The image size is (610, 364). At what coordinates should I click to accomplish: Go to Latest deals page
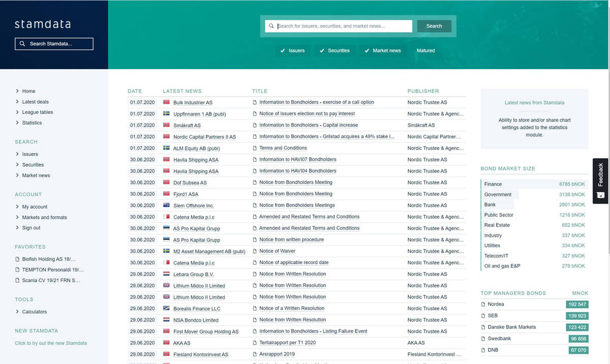pyautogui.click(x=36, y=102)
